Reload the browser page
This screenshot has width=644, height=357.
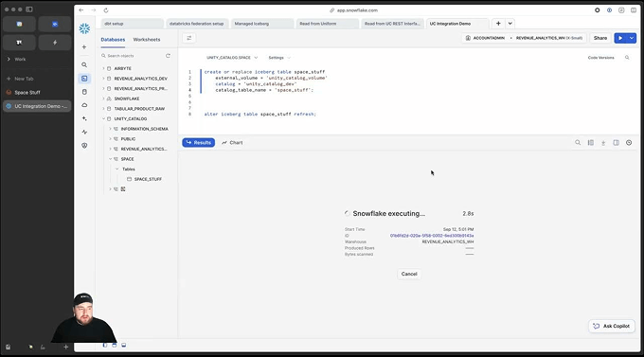[x=106, y=10]
